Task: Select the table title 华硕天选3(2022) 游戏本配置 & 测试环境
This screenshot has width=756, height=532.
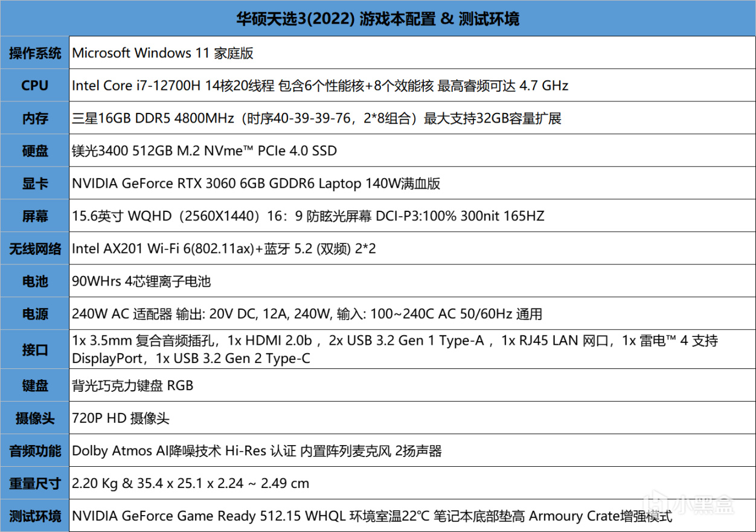Action: (x=378, y=19)
